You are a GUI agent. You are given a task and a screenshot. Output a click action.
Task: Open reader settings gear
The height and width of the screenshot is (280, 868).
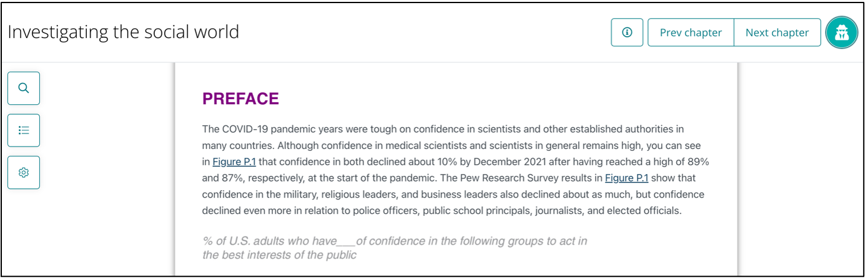click(x=24, y=173)
